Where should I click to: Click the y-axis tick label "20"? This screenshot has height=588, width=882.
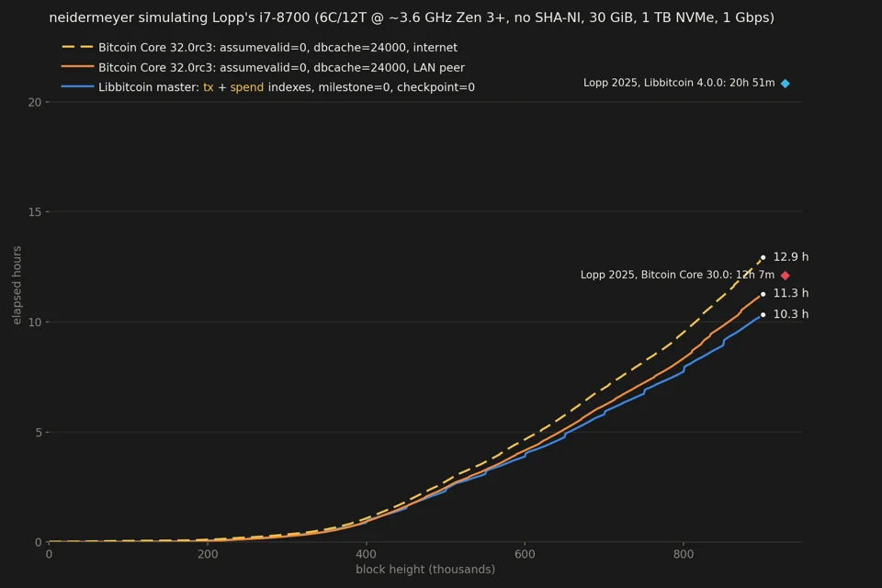point(35,102)
